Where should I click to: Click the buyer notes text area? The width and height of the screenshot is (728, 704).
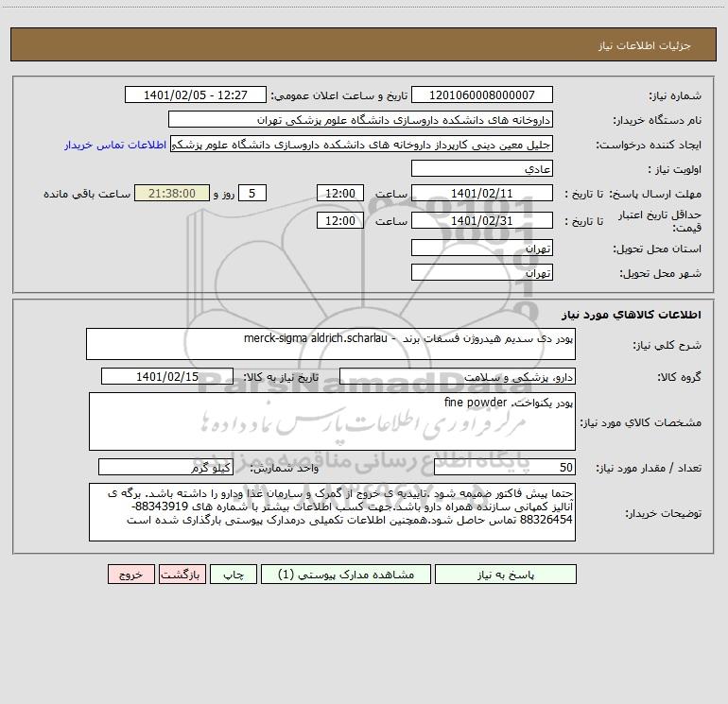click(332, 512)
